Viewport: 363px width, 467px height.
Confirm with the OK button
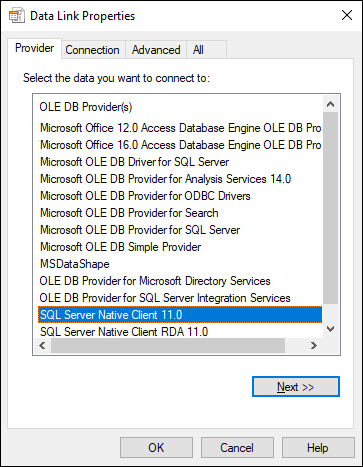(156, 448)
